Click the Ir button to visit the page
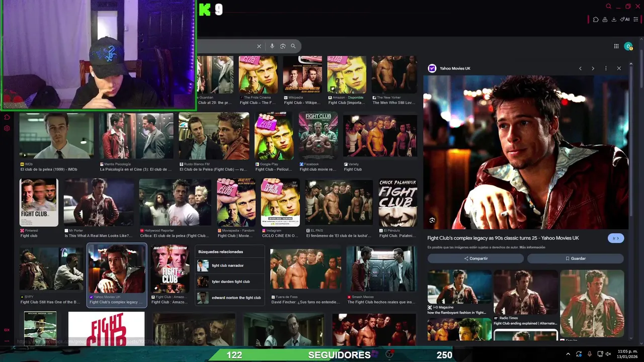The image size is (644, 362). [616, 238]
